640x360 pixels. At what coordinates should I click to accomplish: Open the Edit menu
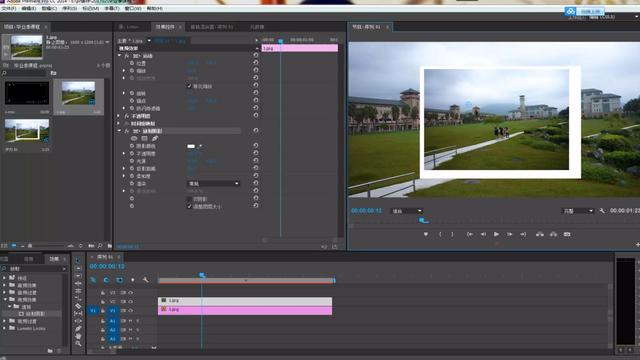pyautogui.click(x=29, y=8)
